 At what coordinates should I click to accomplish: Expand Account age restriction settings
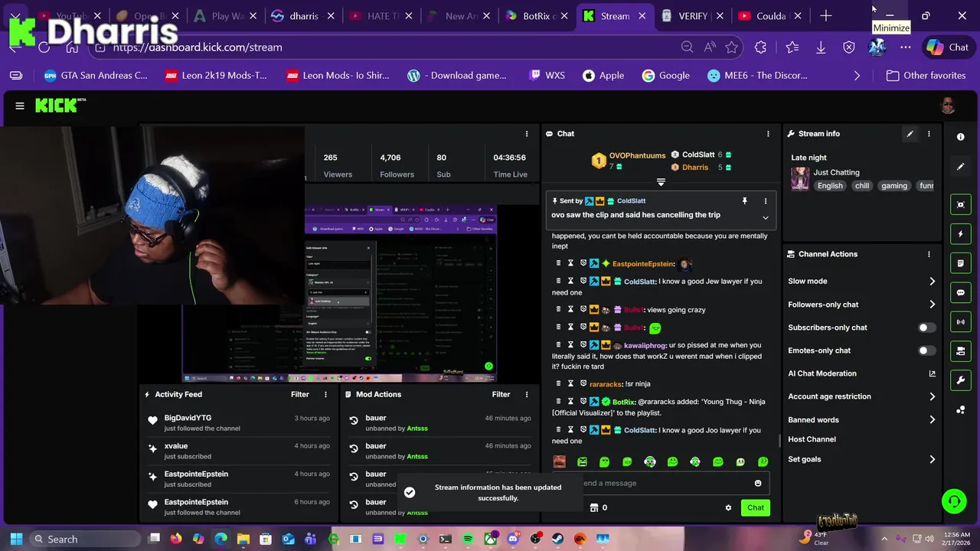932,396
